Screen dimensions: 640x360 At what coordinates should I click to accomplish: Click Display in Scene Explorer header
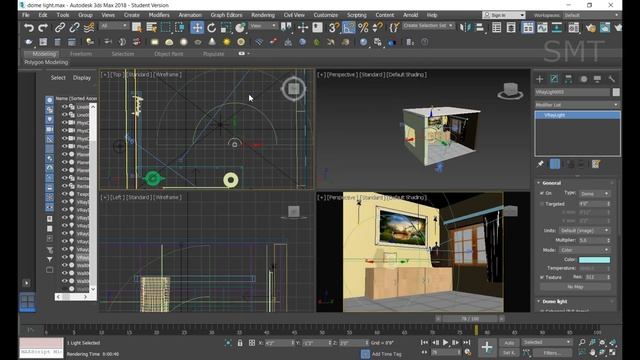[x=82, y=78]
